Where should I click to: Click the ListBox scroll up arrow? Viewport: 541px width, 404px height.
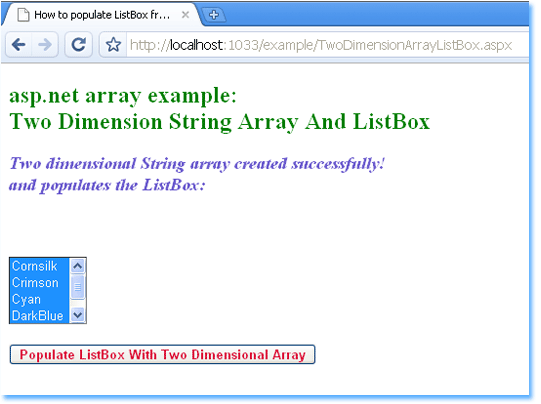click(78, 266)
